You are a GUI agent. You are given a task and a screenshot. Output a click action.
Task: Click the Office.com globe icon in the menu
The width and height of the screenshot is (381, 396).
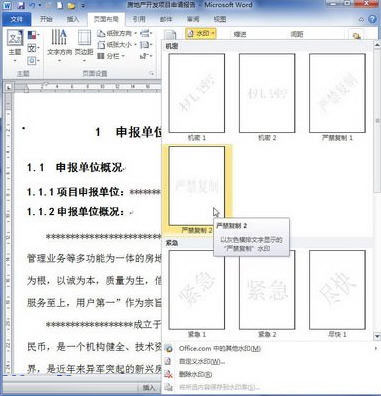coord(169,349)
